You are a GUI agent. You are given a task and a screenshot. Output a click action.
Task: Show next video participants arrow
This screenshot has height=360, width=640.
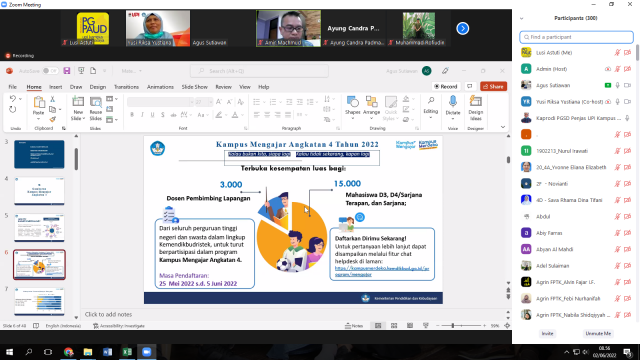[462, 29]
